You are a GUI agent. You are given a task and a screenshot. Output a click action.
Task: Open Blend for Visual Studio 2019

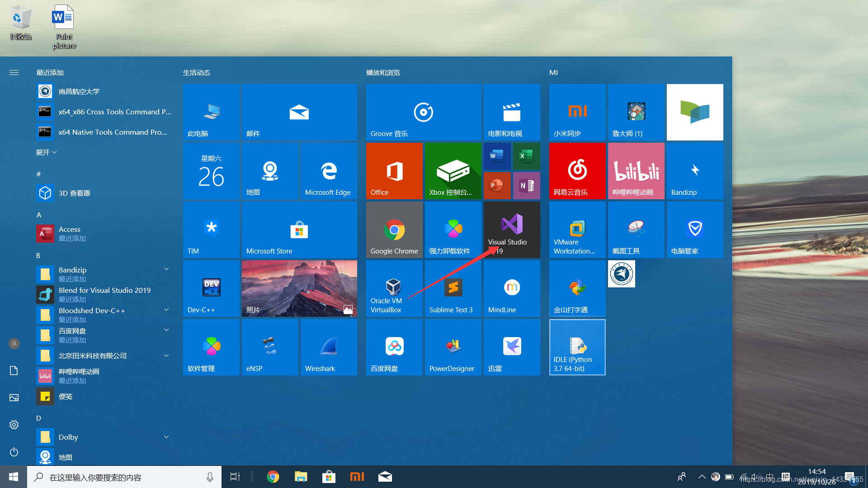click(x=104, y=295)
